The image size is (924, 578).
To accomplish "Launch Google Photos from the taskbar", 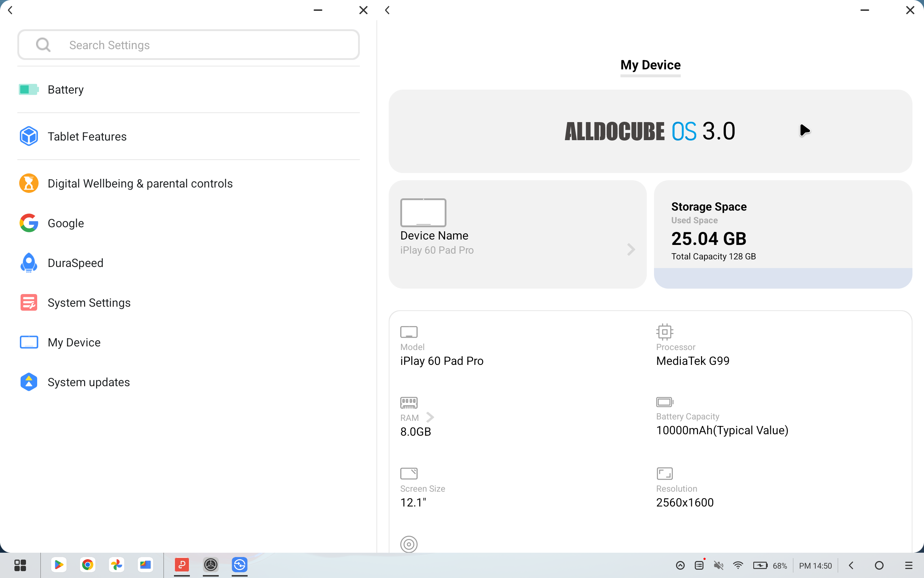I will pyautogui.click(x=117, y=565).
